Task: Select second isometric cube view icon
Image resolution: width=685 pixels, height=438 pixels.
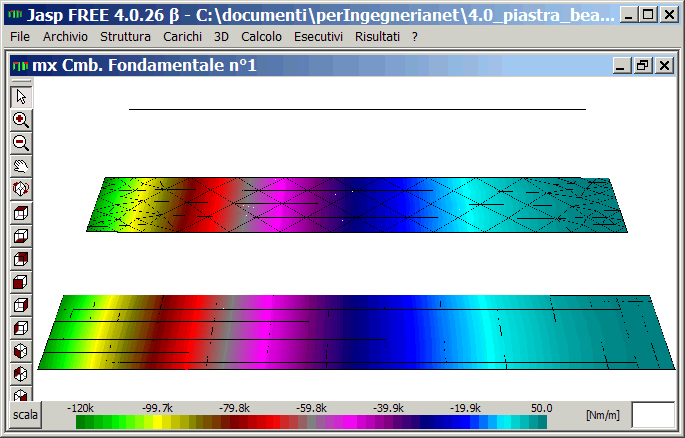Action: click(x=21, y=375)
